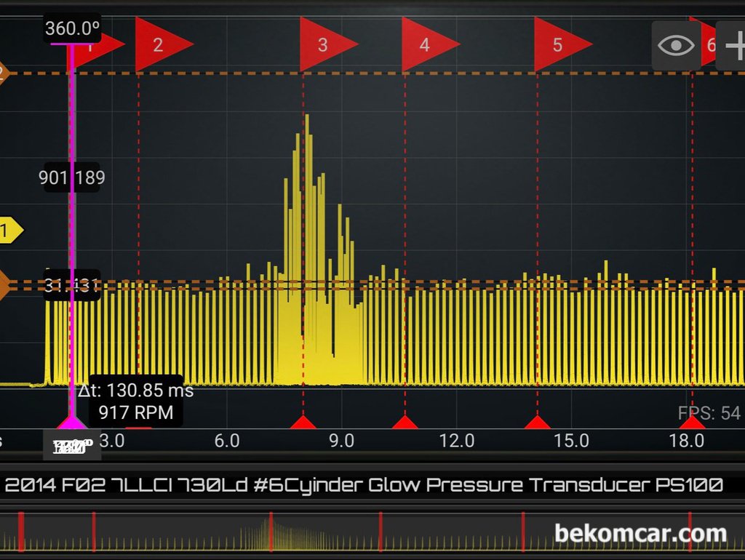Click the 9.0 time axis label
This screenshot has width=745, height=560.
[342, 441]
